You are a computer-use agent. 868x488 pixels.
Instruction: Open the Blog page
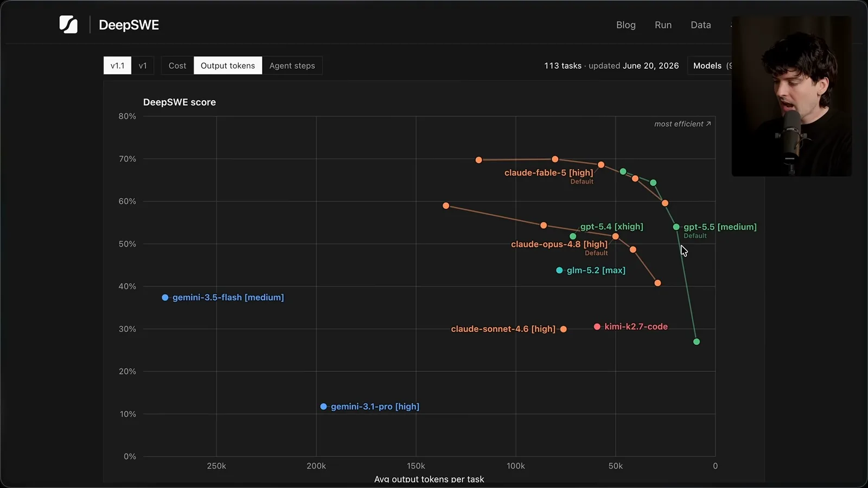pyautogui.click(x=626, y=25)
